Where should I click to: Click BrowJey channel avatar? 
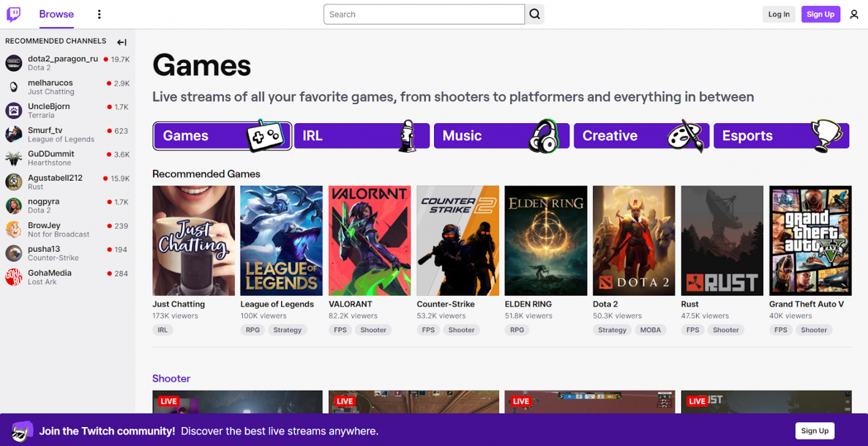tap(13, 230)
